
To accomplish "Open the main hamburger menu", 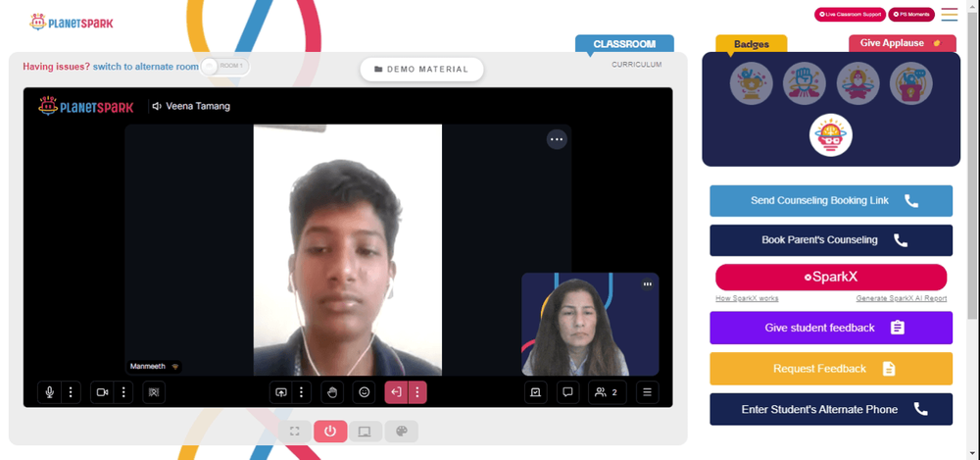I will pyautogui.click(x=949, y=15).
